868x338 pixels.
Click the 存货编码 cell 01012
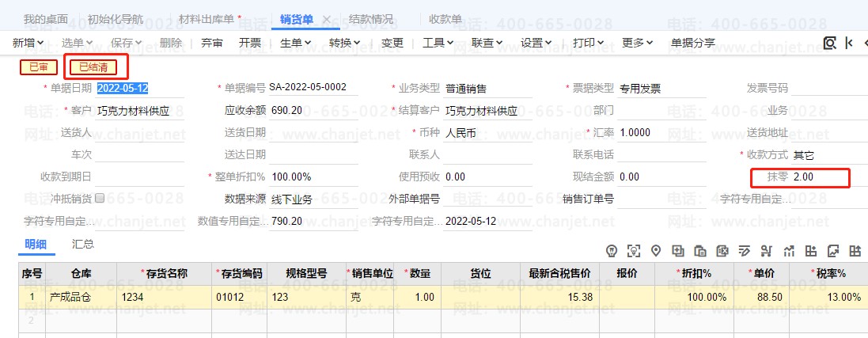pos(239,297)
